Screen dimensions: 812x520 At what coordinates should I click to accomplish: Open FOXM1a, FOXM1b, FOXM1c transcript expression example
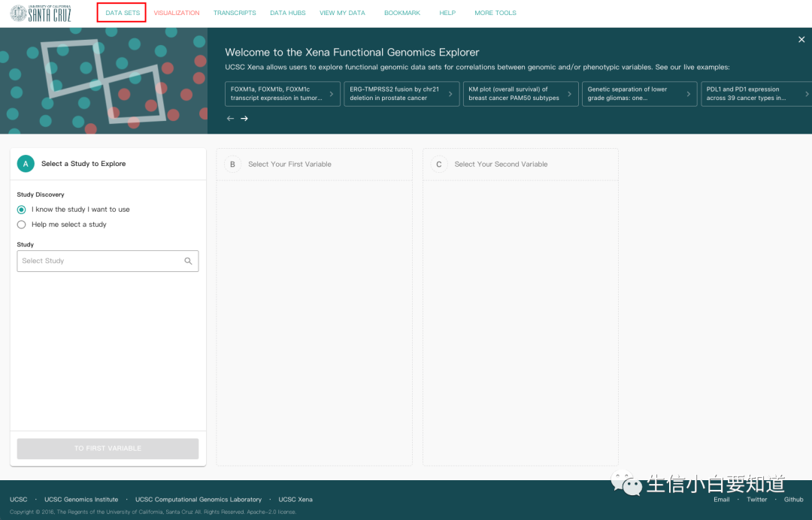(x=283, y=94)
